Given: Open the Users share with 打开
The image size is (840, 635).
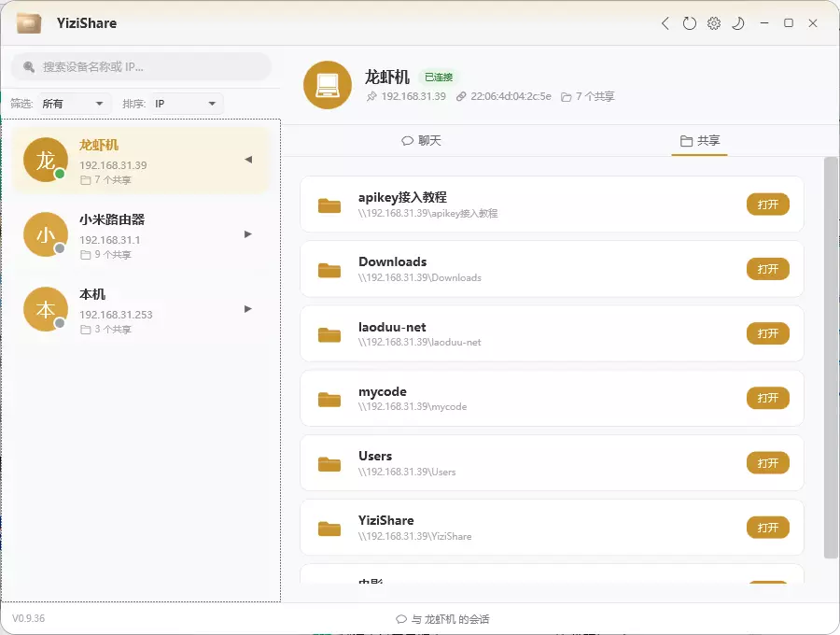Looking at the screenshot, I should (x=768, y=463).
